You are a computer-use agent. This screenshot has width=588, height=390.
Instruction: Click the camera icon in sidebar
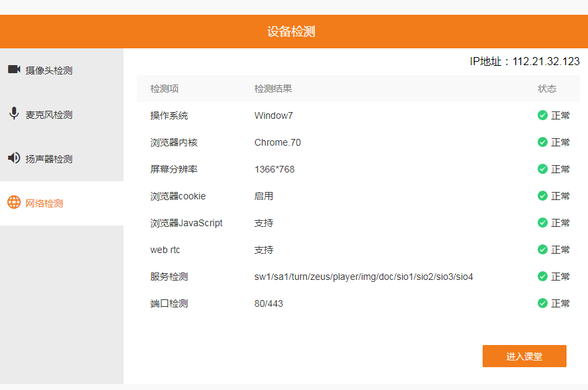tap(13, 69)
